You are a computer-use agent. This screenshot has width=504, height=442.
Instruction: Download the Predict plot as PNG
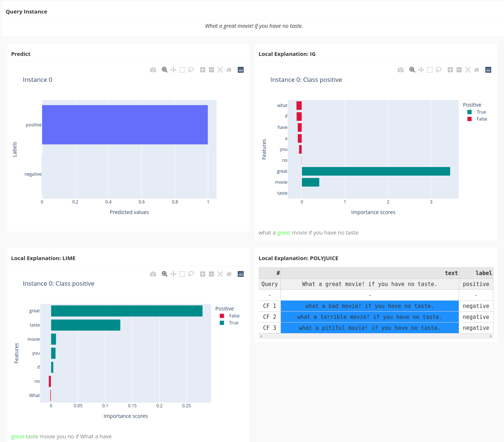(x=153, y=70)
